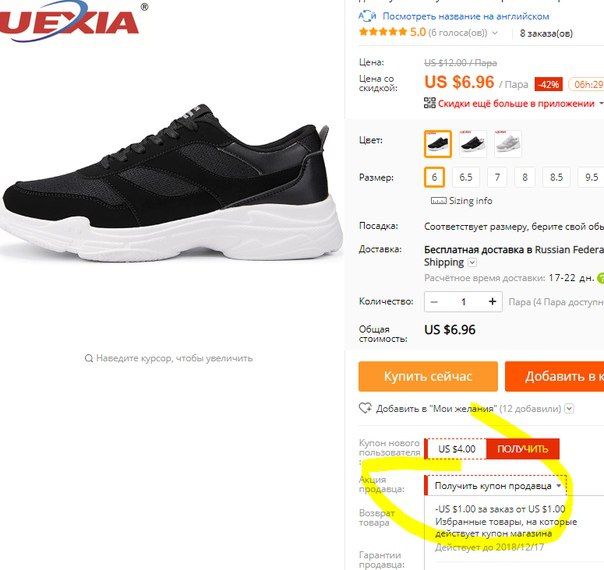604x570 pixels.
Task: Choose the second black sneaker color thumbnail
Action: pos(473,144)
